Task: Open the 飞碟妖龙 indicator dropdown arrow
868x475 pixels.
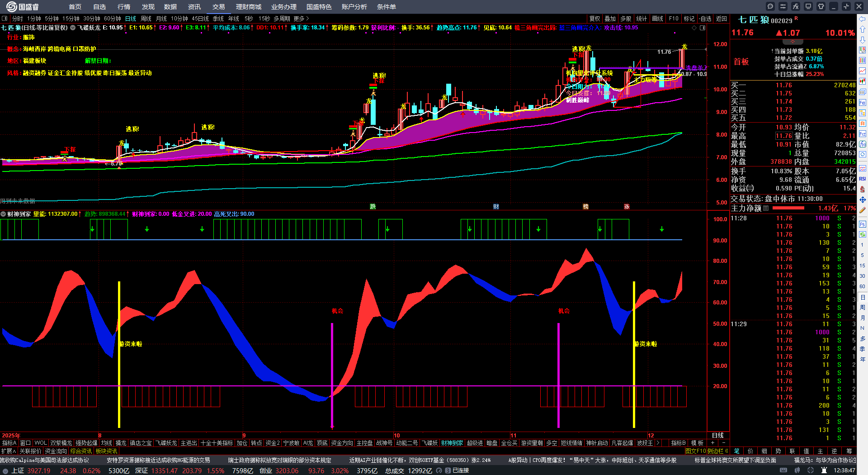Action: (73, 28)
